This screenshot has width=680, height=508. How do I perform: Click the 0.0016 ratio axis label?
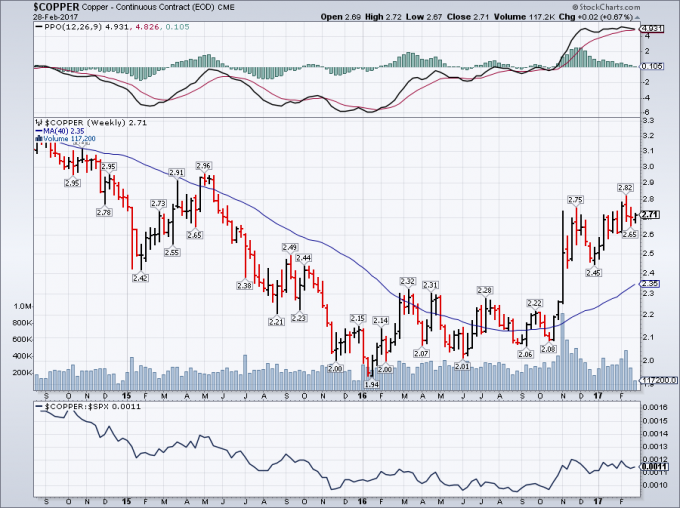(655, 407)
